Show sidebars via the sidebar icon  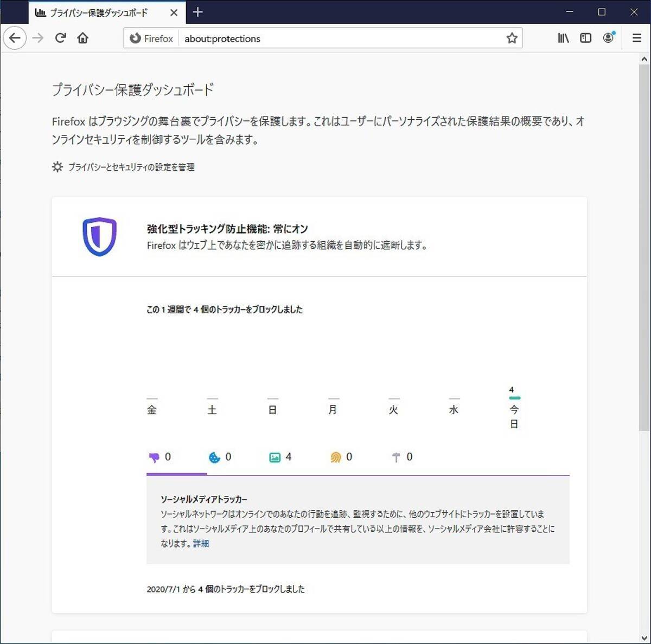tap(586, 38)
